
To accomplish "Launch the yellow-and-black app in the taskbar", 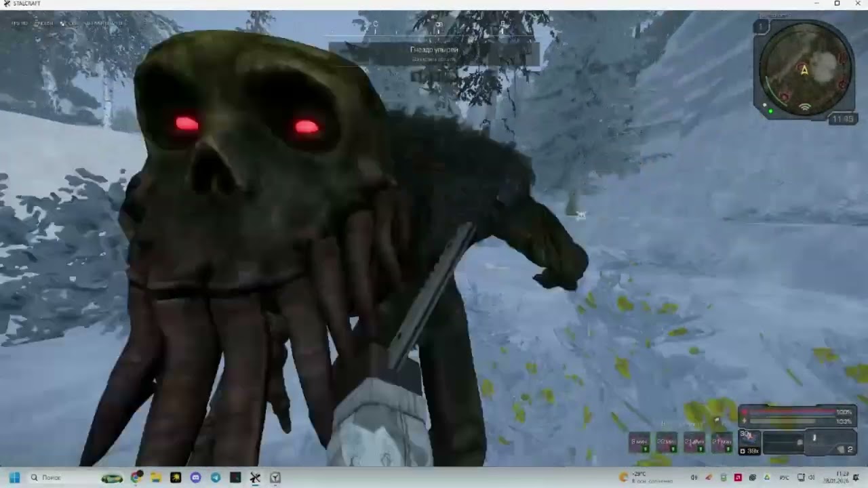I will pos(176,478).
